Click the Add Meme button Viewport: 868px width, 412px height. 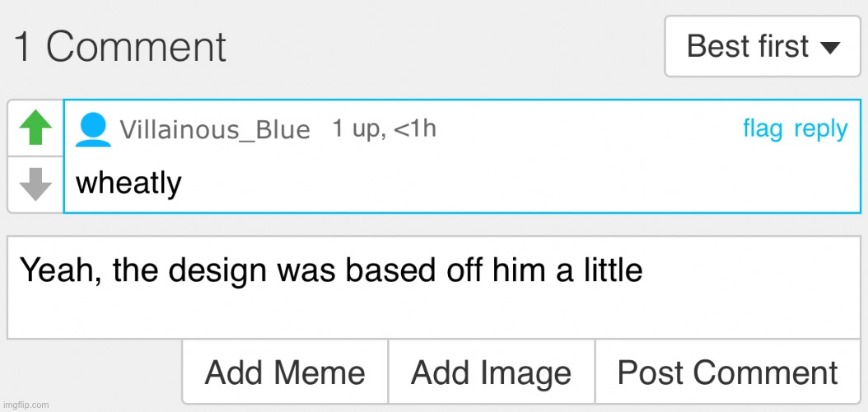click(x=285, y=372)
